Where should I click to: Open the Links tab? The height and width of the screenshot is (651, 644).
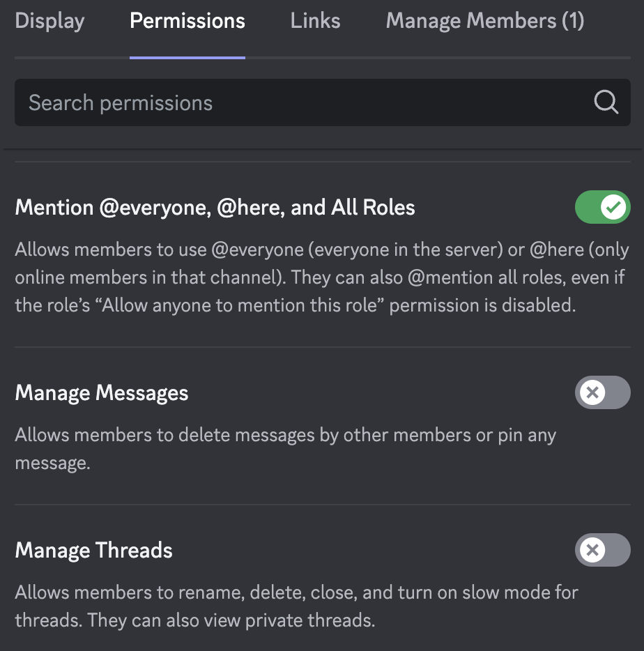pyautogui.click(x=315, y=21)
